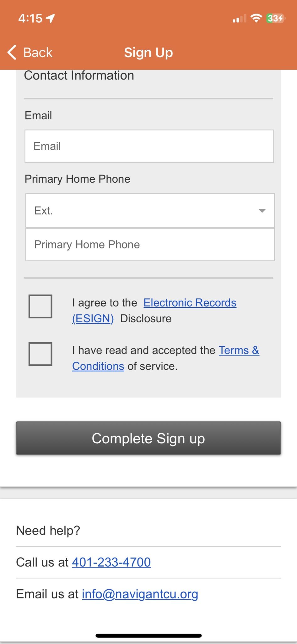Tap the Primary Home Phone field
Viewport: 297px width, 644px height.
(x=150, y=245)
